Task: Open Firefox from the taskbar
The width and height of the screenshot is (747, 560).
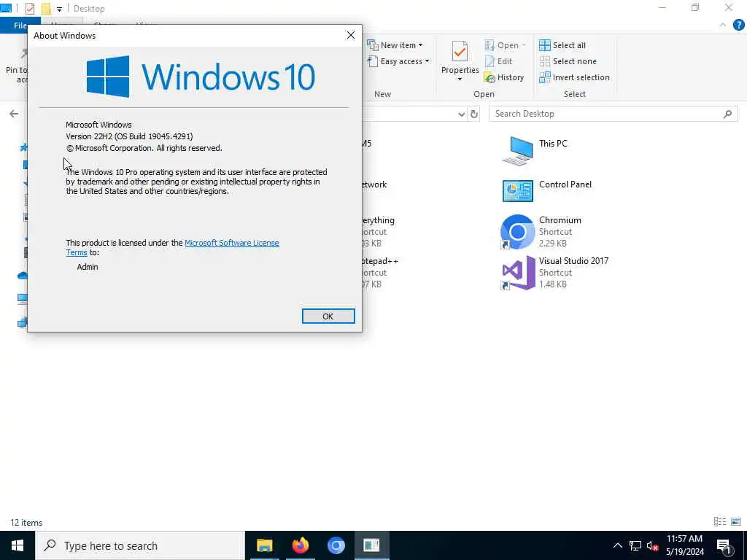Action: 300,545
